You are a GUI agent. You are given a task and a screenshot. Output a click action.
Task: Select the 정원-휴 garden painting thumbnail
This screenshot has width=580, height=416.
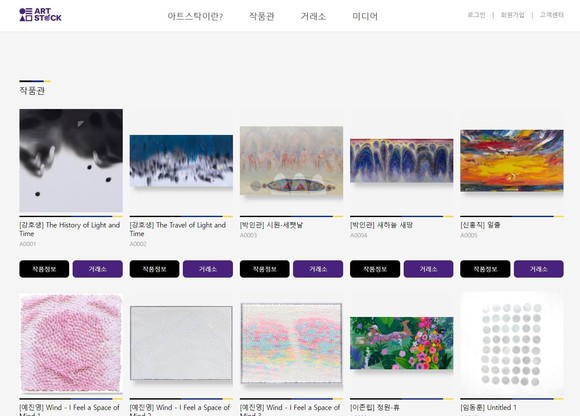pos(402,343)
